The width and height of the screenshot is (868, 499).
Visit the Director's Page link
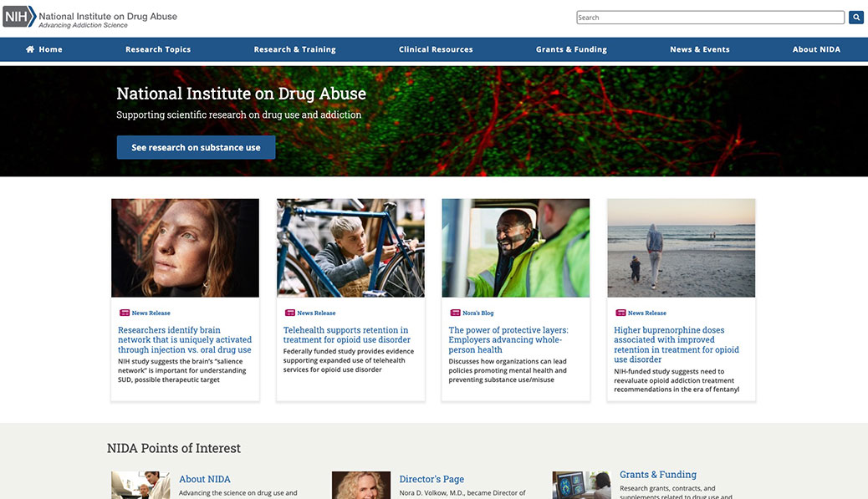click(431, 479)
